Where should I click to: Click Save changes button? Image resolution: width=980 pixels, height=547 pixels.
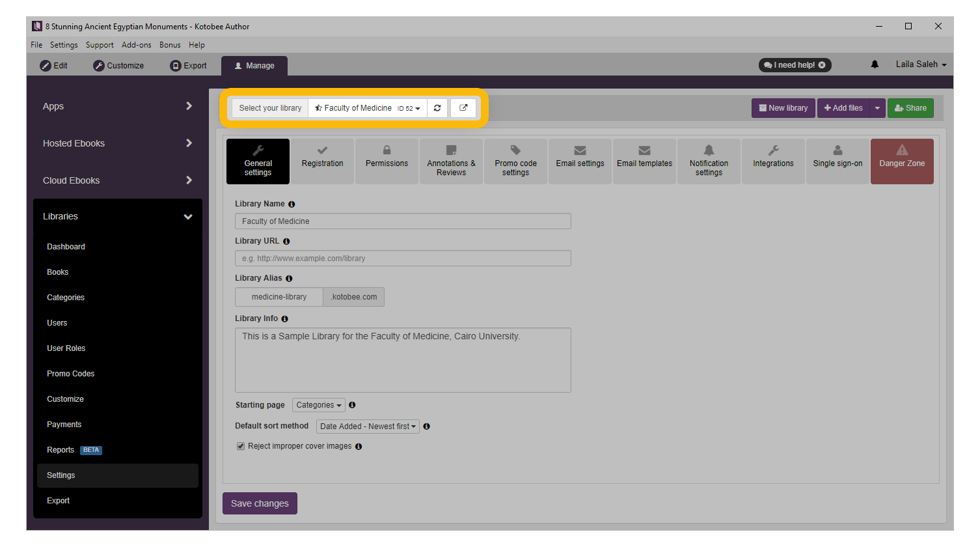[x=260, y=503]
